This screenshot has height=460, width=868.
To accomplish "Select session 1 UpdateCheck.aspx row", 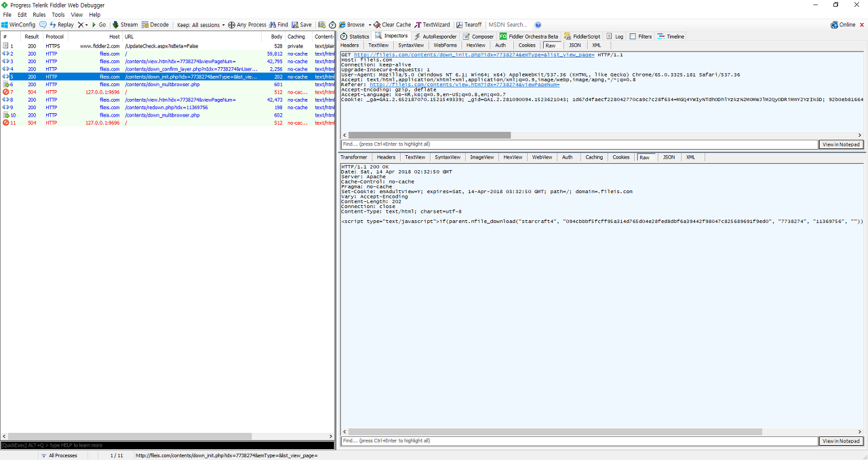I will (x=167, y=46).
